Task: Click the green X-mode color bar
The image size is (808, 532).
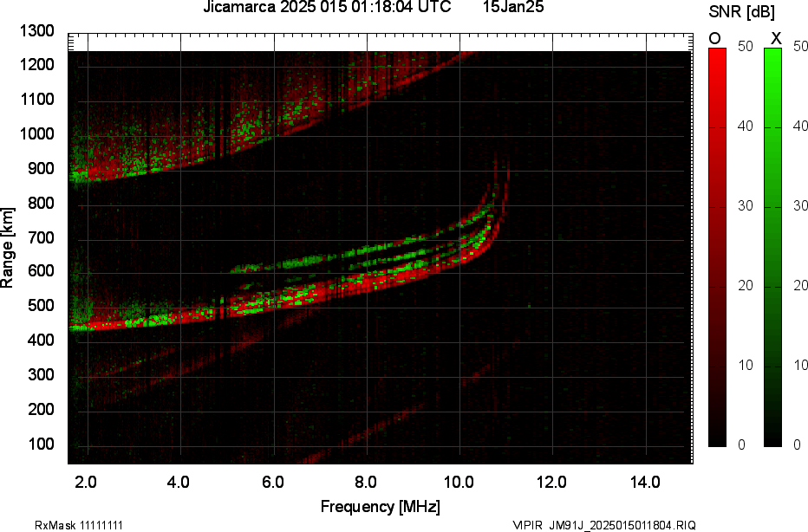Action: (772, 247)
